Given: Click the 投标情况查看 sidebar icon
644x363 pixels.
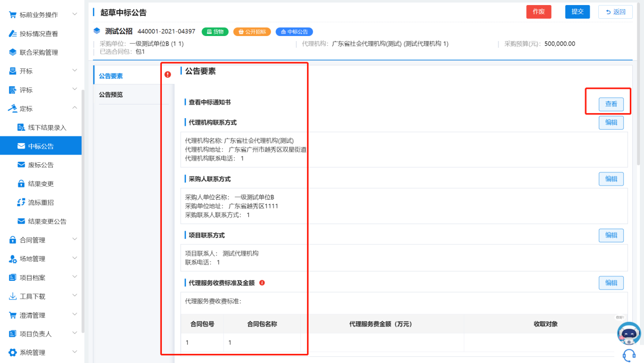Looking at the screenshot, I should pyautogui.click(x=13, y=33).
